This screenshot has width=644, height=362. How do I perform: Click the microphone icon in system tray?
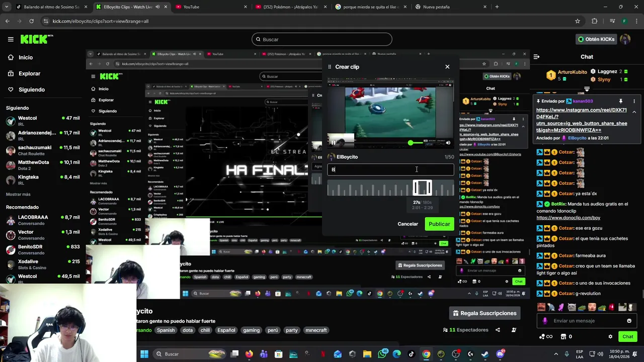567,354
